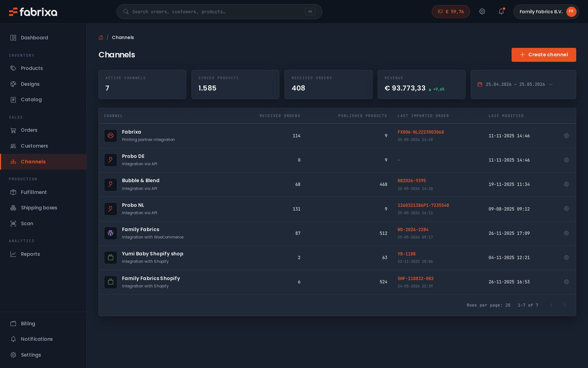
Task: Open order YB-1188
Action: 406,254
